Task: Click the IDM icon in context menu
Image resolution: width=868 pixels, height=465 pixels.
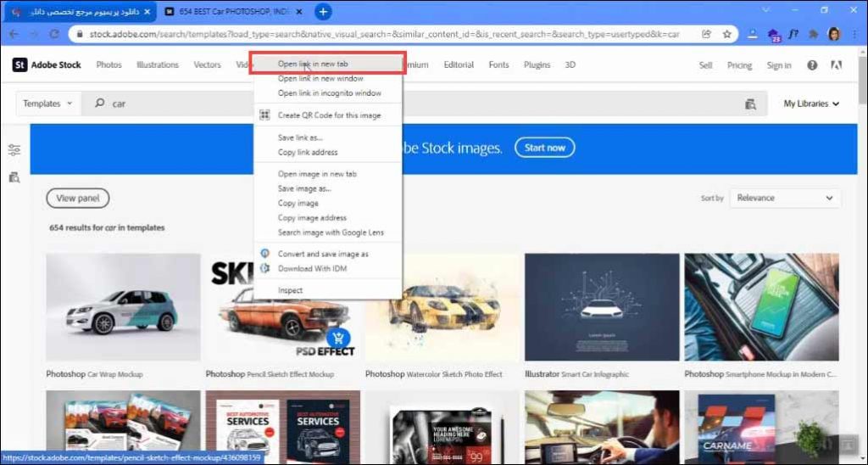Action: coord(264,268)
